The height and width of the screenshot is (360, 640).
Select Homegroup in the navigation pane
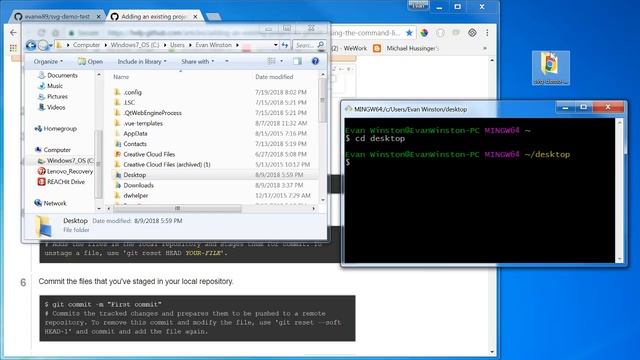coord(56,129)
